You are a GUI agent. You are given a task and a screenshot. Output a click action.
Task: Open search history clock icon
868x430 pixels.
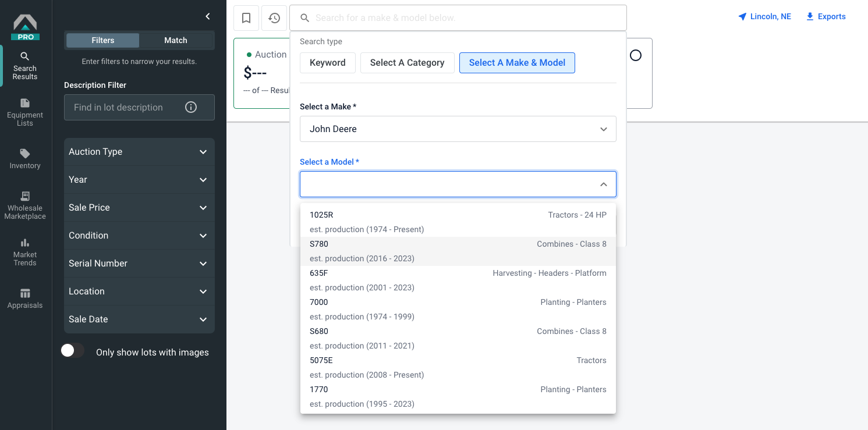(x=274, y=18)
